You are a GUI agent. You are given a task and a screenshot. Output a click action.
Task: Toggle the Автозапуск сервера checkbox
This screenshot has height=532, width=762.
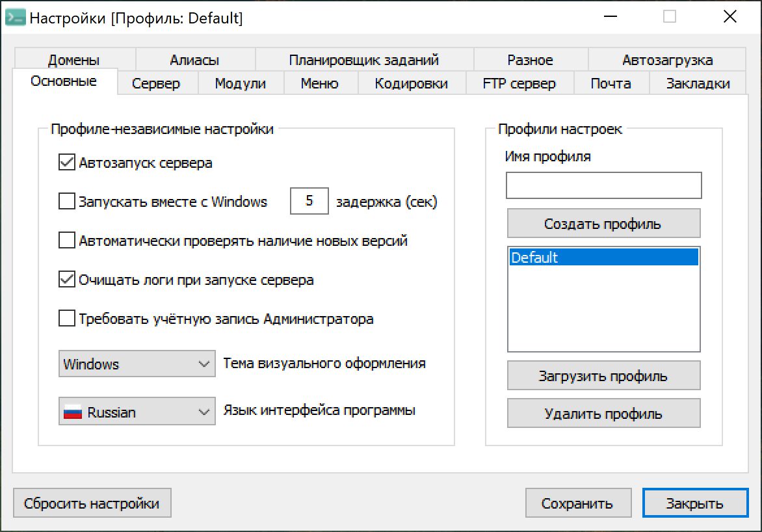tap(67, 163)
